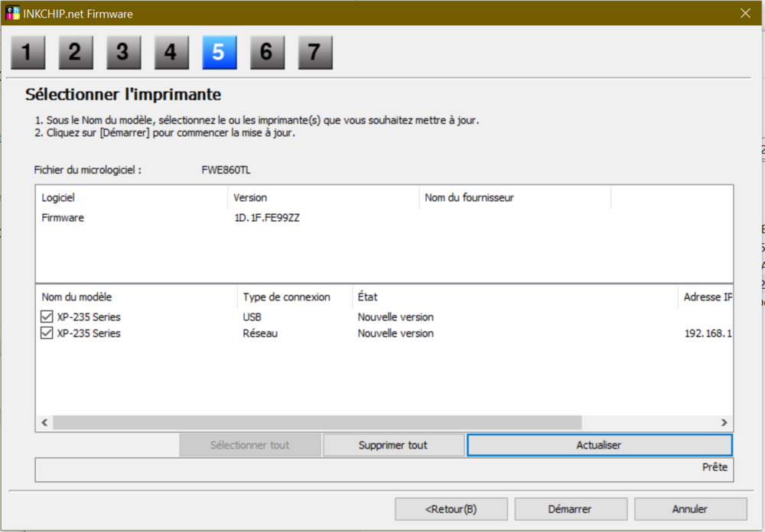Viewport: 765px width, 532px height.
Task: Click the step 4 wizard icon
Action: pyautogui.click(x=171, y=52)
